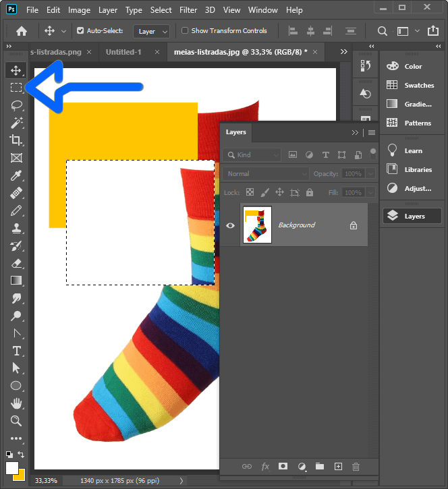Viewport: 448px width, 489px height.
Task: Open the Search magnifier in options bar
Action: tap(382, 31)
